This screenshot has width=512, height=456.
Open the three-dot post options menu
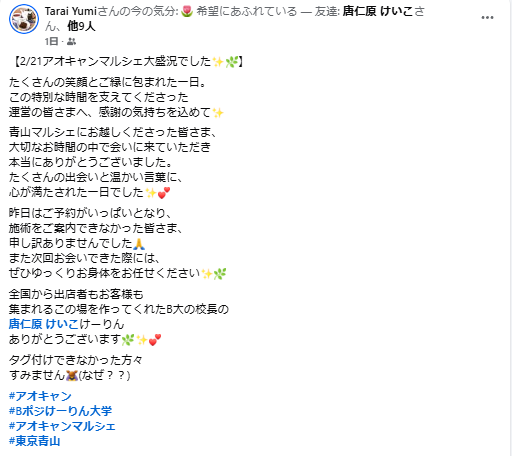click(x=487, y=18)
